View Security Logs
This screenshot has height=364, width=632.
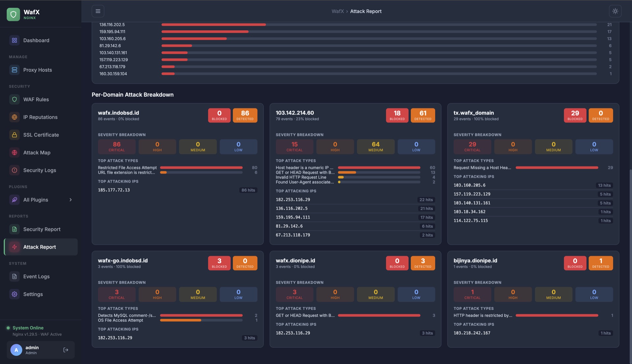click(39, 170)
